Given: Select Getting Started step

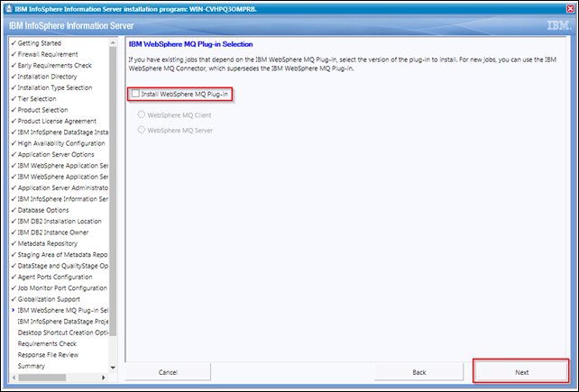Looking at the screenshot, I should tap(40, 43).
